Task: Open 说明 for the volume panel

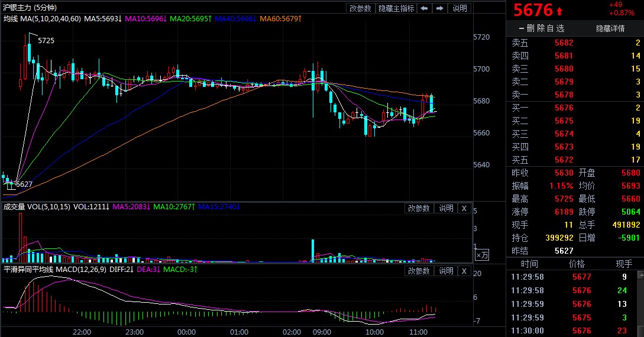Action: [x=445, y=208]
